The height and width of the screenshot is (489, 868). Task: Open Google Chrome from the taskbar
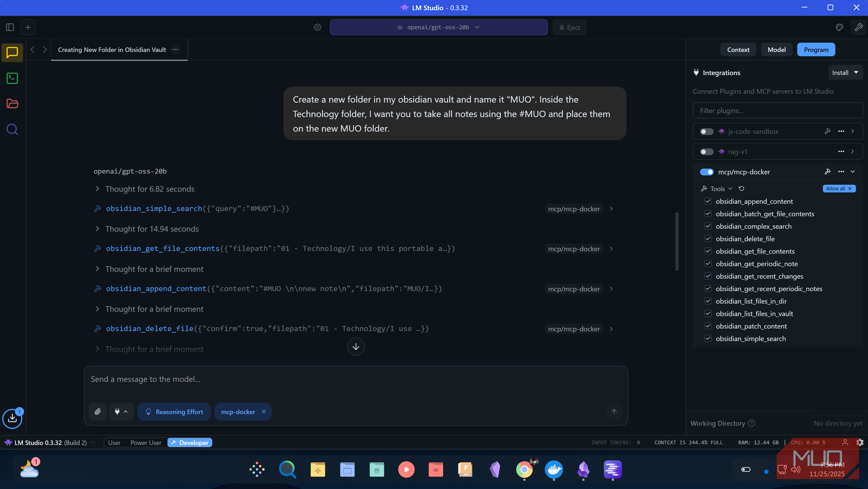coord(524,469)
